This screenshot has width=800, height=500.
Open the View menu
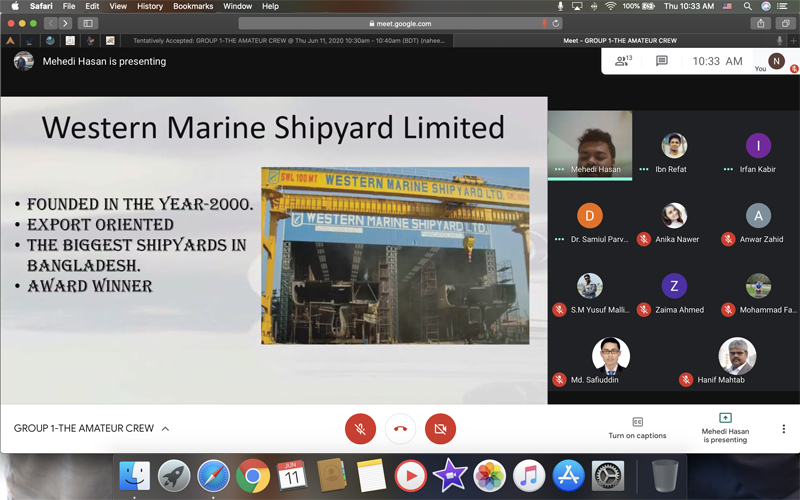point(118,6)
